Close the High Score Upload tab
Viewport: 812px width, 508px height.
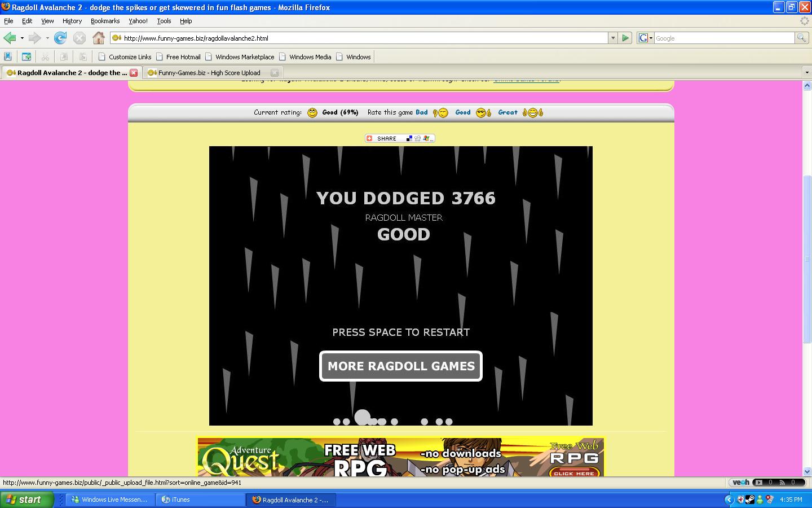click(x=275, y=72)
